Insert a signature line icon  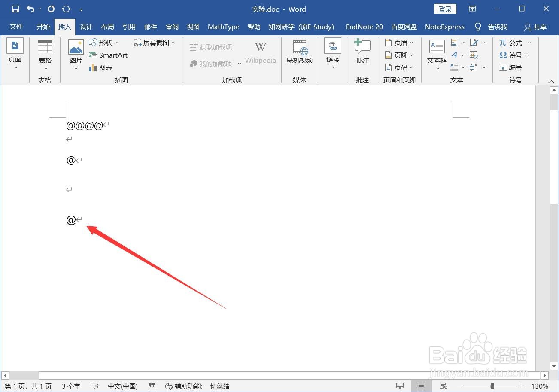coord(477,43)
